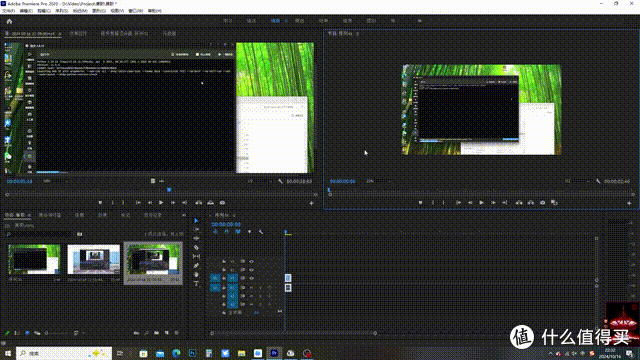640x360 pixels.
Task: Toggle V1 track output eye
Action: (x=251, y=278)
